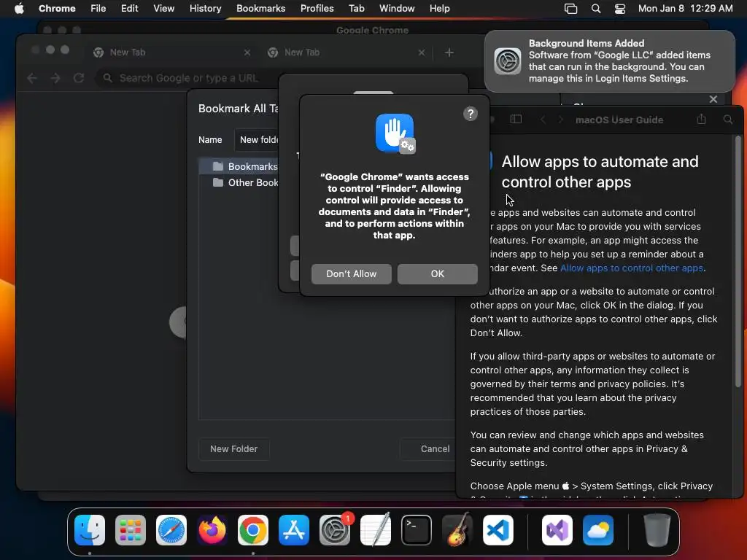
Task: Open the History menu
Action: coord(205,8)
